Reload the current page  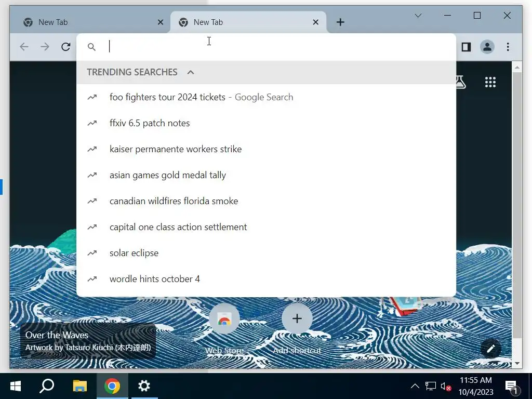pyautogui.click(x=66, y=47)
